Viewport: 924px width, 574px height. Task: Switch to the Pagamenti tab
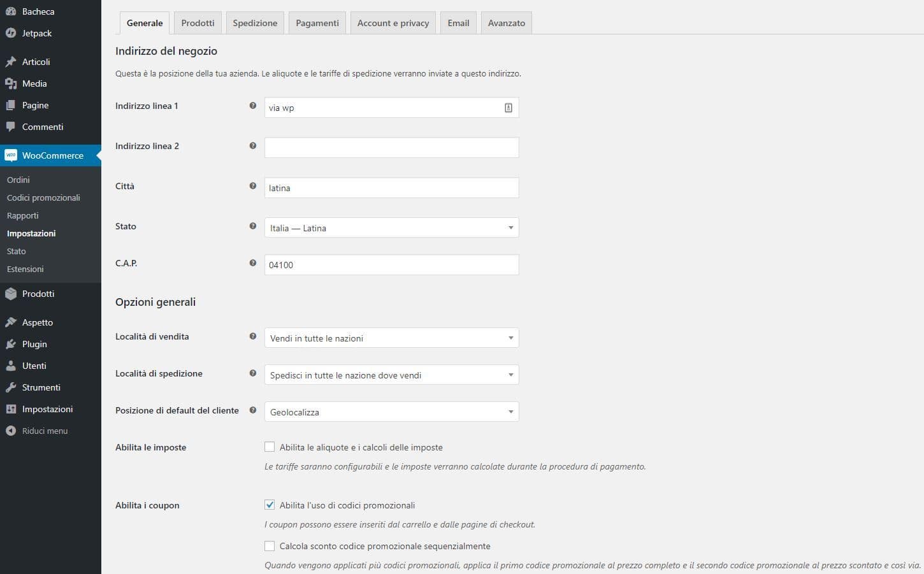(317, 23)
